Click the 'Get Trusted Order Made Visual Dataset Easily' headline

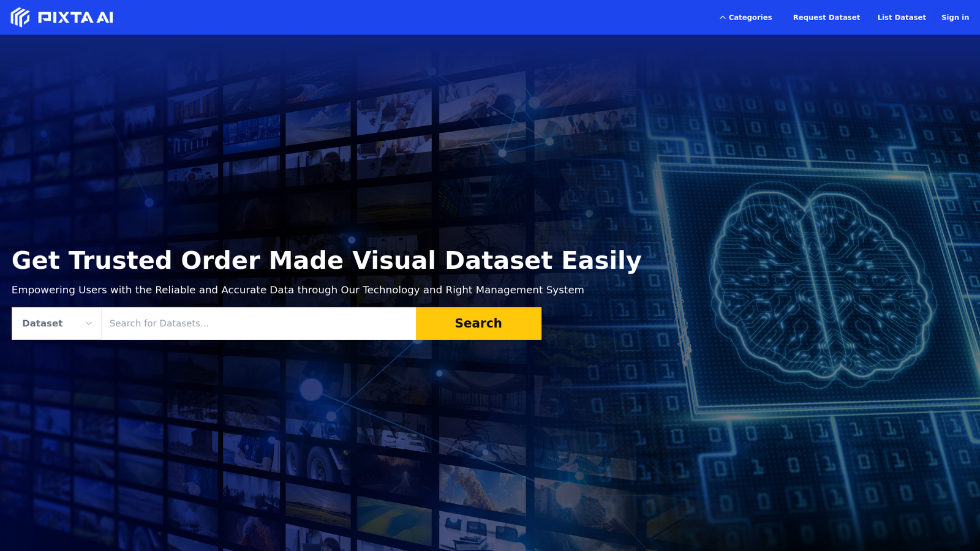coord(326,260)
